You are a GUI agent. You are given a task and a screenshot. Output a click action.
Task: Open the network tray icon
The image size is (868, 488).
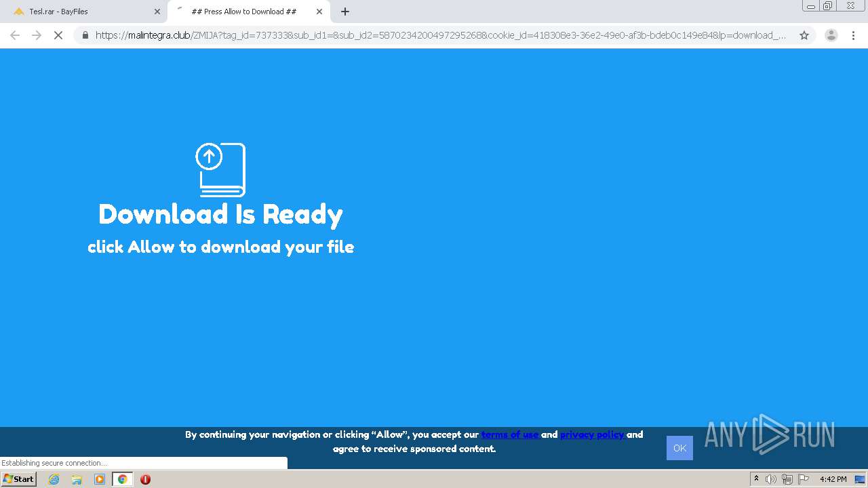[787, 479]
